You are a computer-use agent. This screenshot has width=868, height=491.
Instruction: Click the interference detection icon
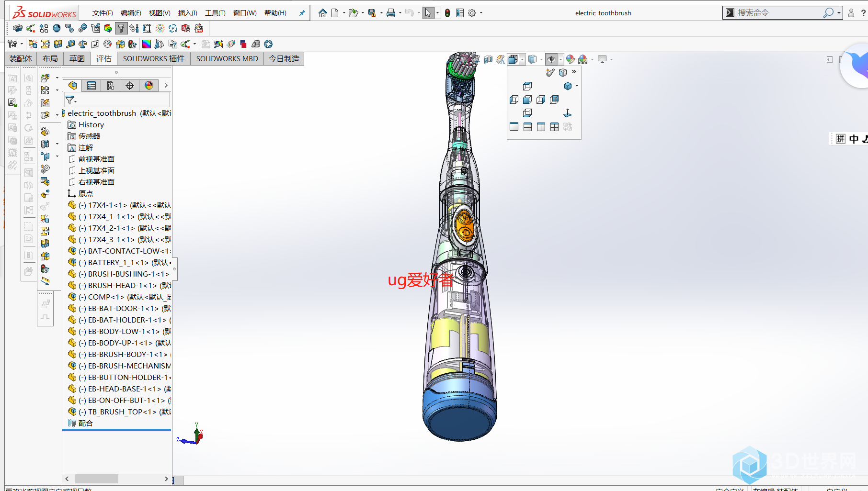click(x=33, y=44)
